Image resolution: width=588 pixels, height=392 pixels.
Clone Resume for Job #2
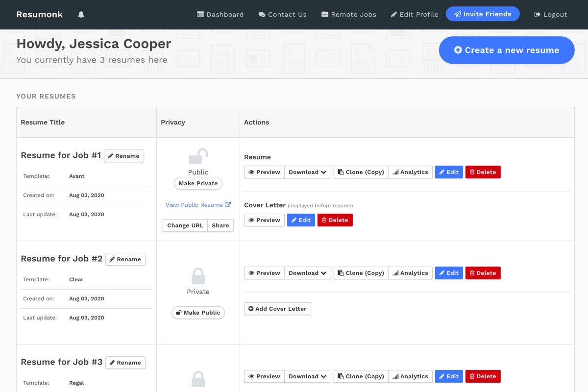(x=361, y=273)
